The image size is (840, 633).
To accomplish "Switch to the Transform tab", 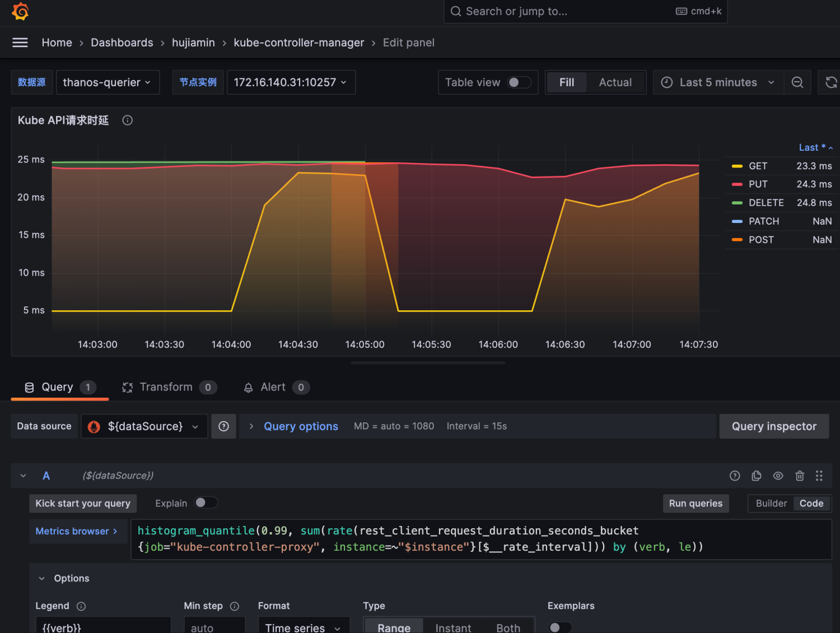I will 166,387.
